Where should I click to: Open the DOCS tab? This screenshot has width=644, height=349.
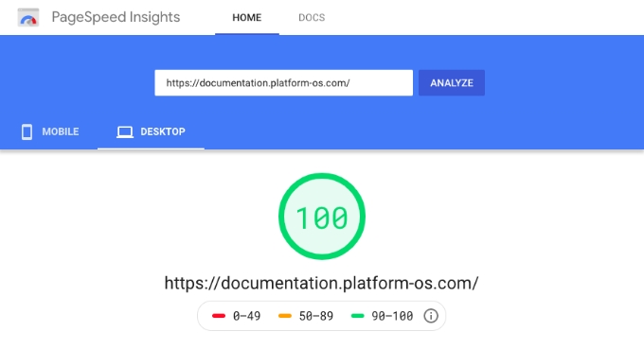click(x=312, y=17)
